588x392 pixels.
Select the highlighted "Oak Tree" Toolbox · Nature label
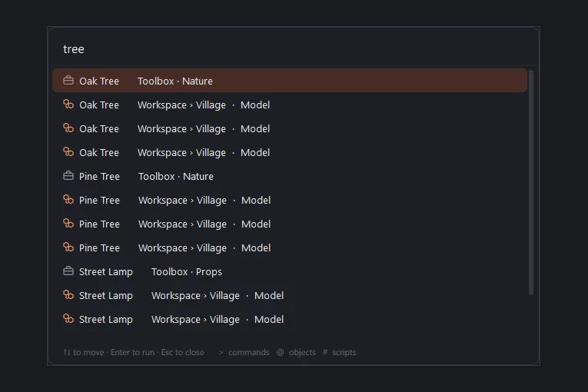tap(99, 81)
